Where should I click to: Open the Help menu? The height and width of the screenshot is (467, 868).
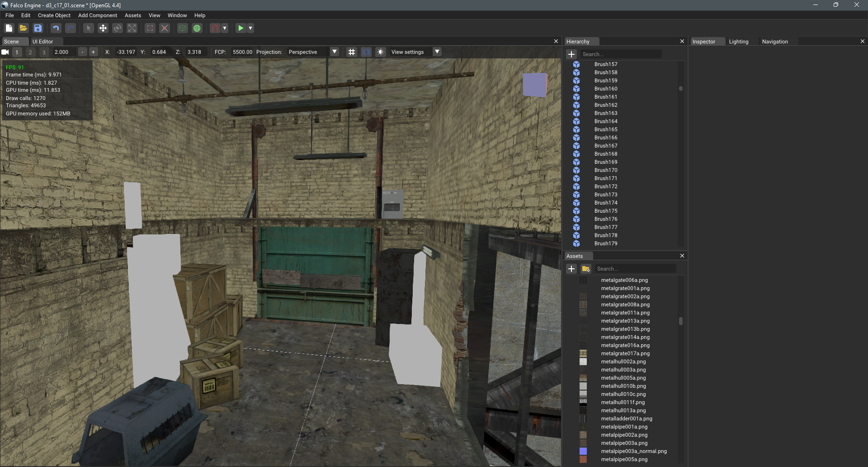tap(200, 15)
